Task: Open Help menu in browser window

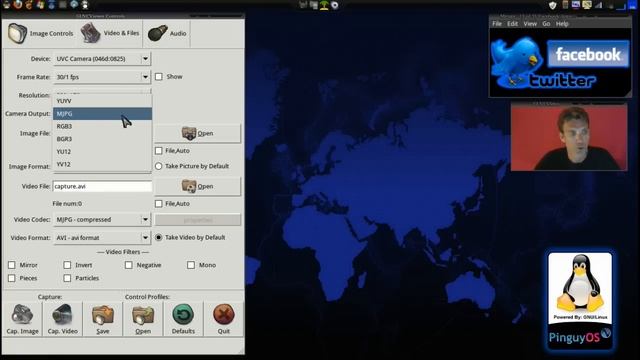Action: [x=562, y=24]
